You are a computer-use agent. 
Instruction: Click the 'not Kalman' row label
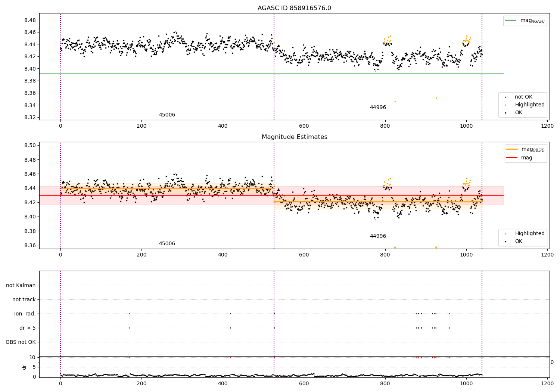[x=21, y=286]
